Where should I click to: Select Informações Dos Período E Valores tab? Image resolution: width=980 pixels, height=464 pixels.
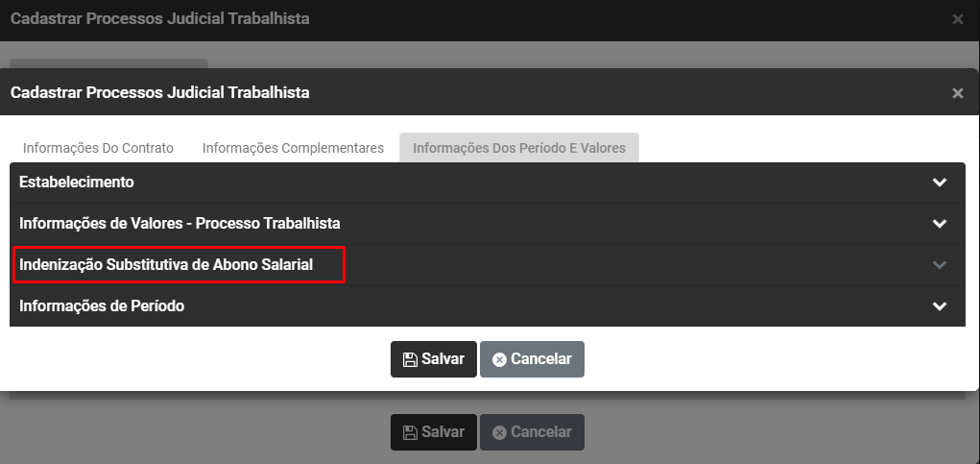[x=518, y=148]
